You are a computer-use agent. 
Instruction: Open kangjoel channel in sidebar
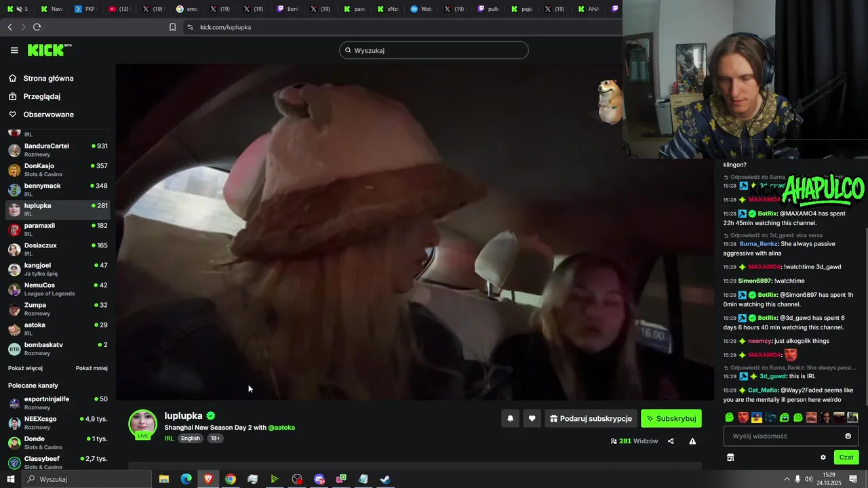[x=58, y=269]
